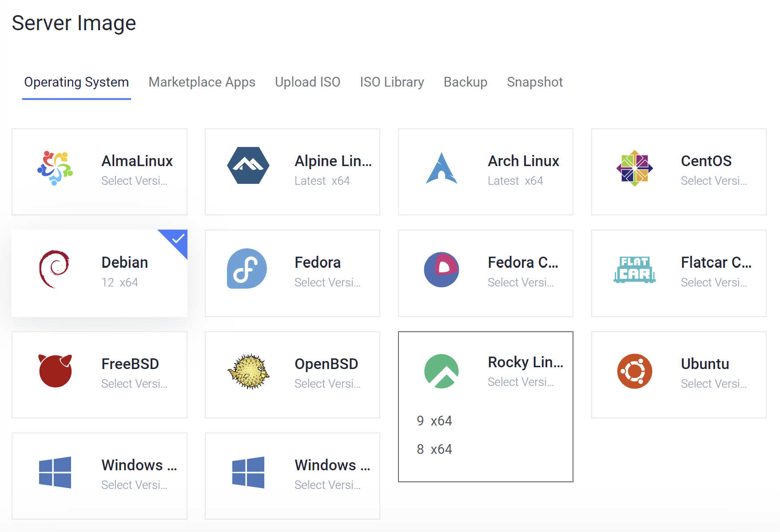This screenshot has width=780, height=532.
Task: Click the CentOS title text
Action: point(706,161)
